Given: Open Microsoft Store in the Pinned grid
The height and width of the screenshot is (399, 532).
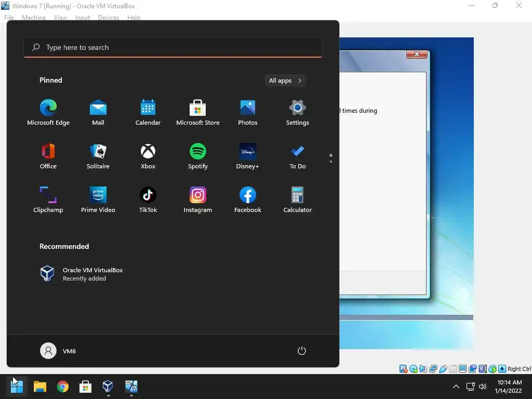Looking at the screenshot, I should tap(198, 113).
